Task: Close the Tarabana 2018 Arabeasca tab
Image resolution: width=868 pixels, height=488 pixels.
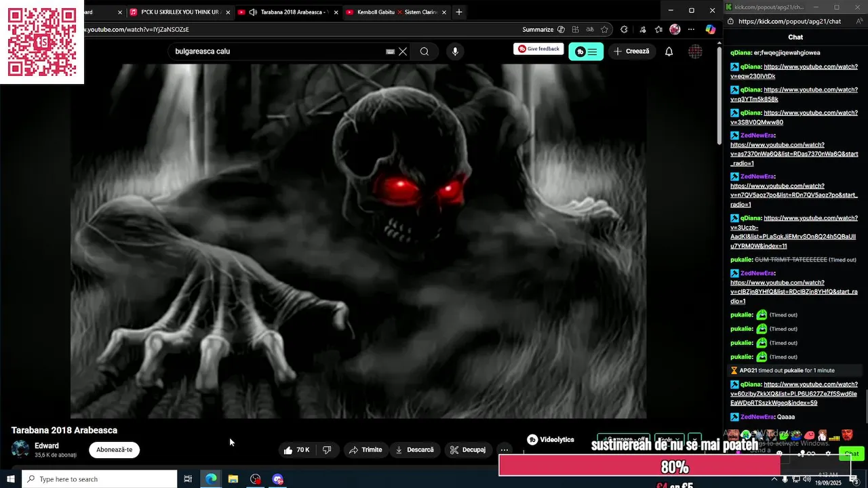Action: tap(335, 12)
